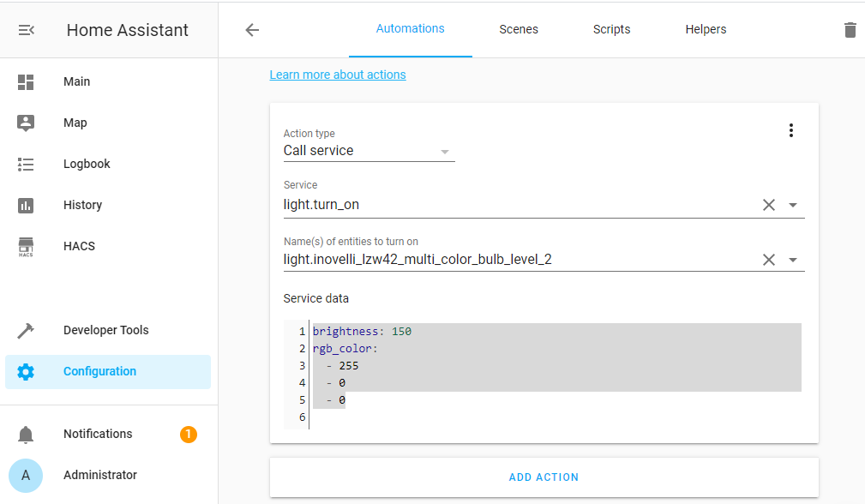Open the Logbook list icon
The width and height of the screenshot is (865, 504).
(26, 165)
